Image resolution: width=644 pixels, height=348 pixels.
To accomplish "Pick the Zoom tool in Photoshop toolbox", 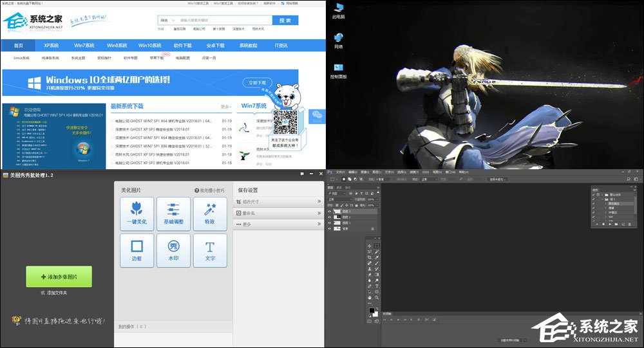I will coord(377,298).
